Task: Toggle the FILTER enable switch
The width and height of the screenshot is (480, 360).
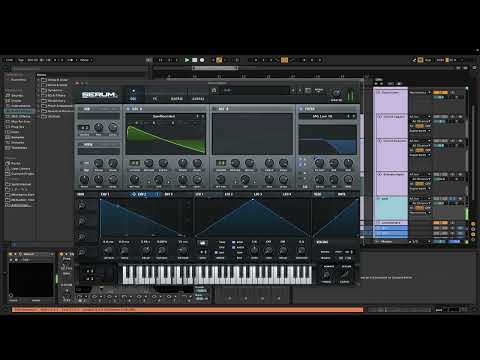Action: (x=301, y=109)
